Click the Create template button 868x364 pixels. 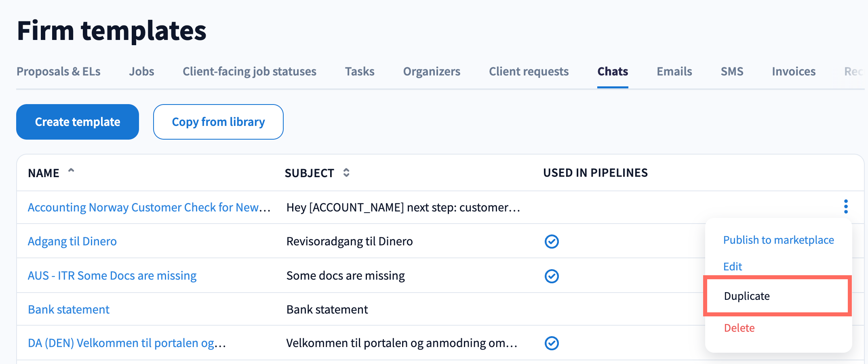pyautogui.click(x=78, y=122)
